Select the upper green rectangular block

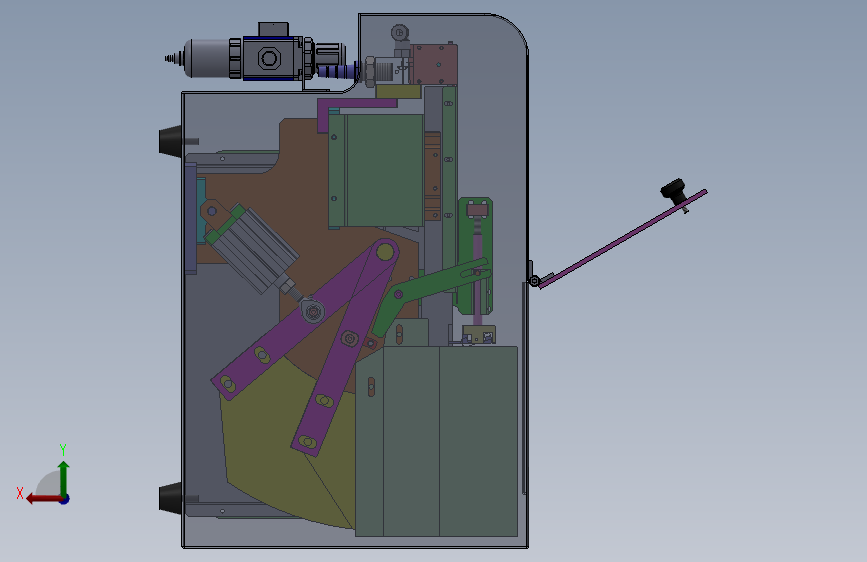[x=376, y=170]
